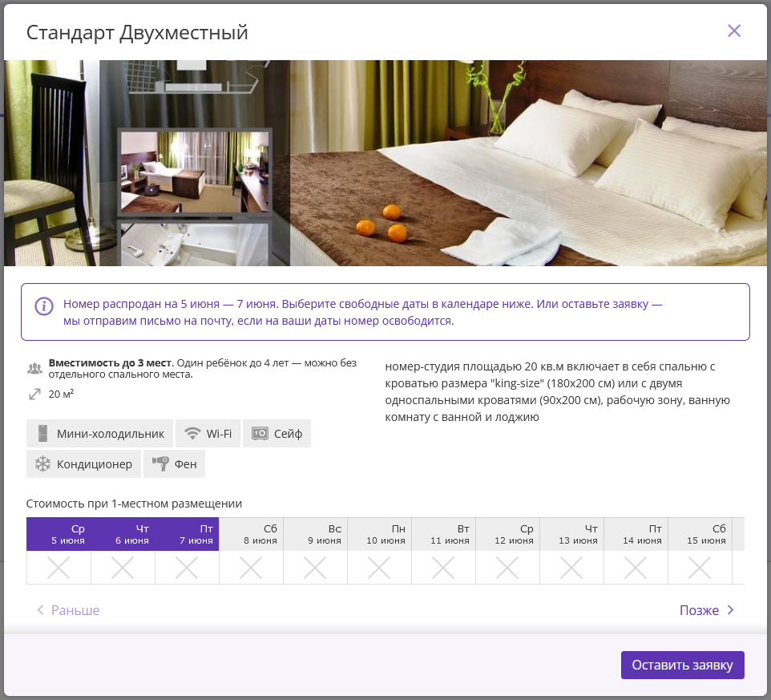Select the Сб 15 июня date header
Viewport: 771px width, 700px height.
700,534
